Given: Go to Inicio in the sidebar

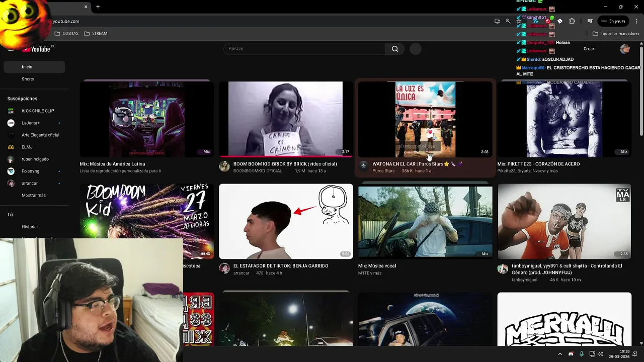Looking at the screenshot, I should [x=34, y=67].
